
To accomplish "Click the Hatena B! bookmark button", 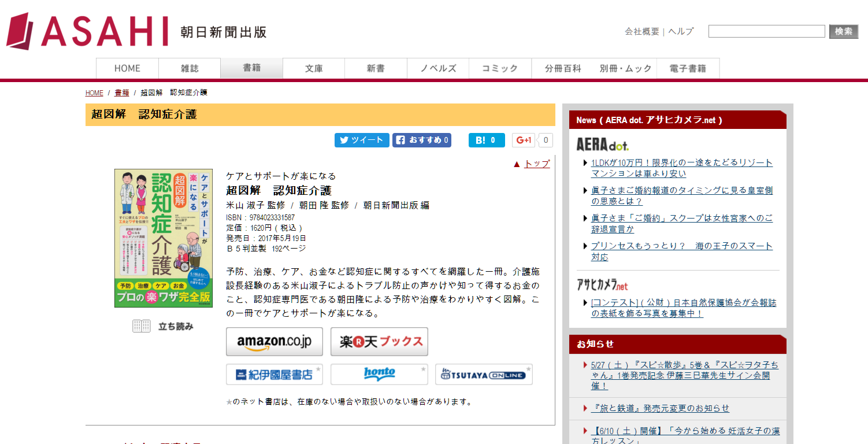I will (487, 140).
